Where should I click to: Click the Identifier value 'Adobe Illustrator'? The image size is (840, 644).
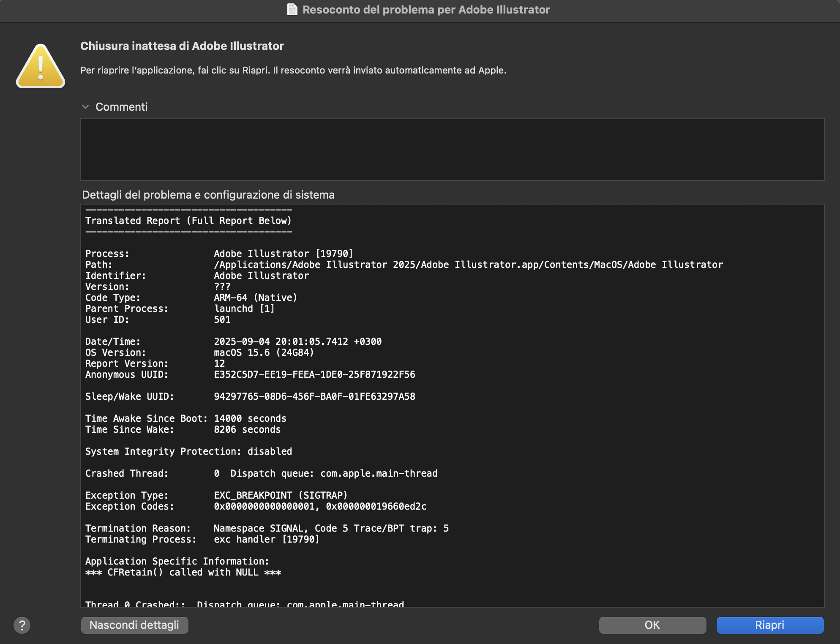click(261, 276)
